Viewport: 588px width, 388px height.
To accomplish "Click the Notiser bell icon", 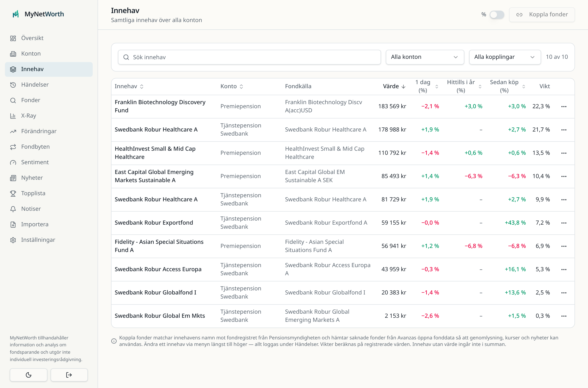I will (13, 209).
